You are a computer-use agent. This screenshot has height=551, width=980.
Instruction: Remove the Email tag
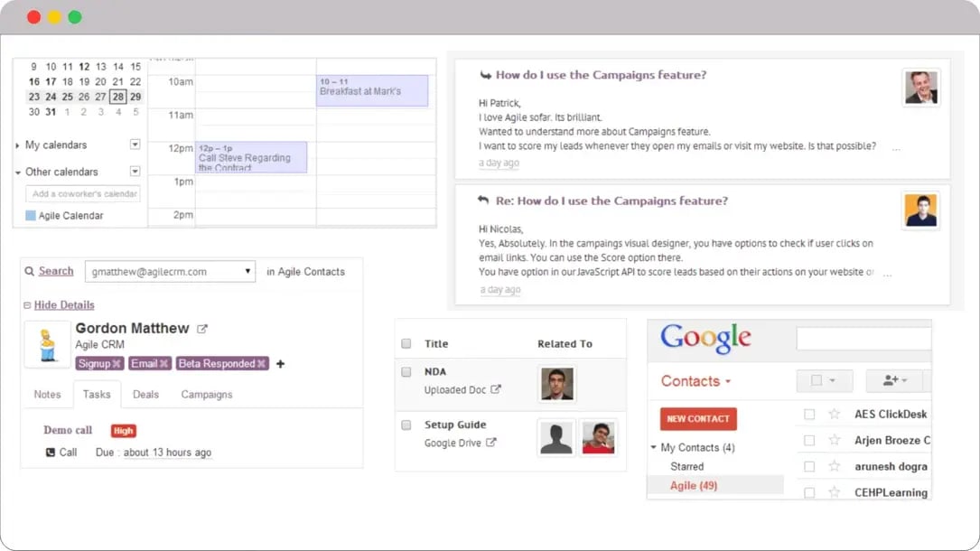[163, 364]
